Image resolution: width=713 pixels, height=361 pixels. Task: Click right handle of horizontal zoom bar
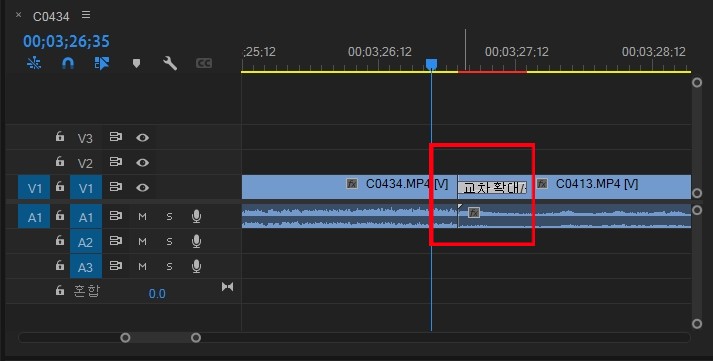(196, 337)
